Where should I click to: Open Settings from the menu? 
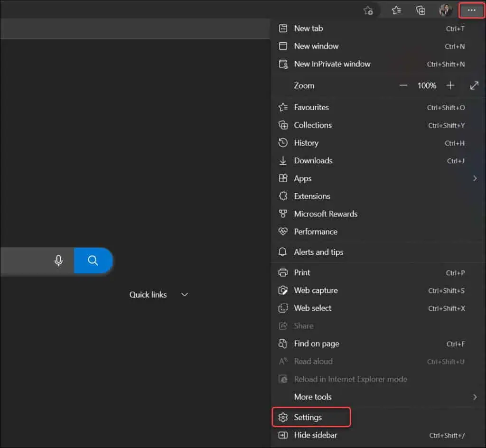378,417
